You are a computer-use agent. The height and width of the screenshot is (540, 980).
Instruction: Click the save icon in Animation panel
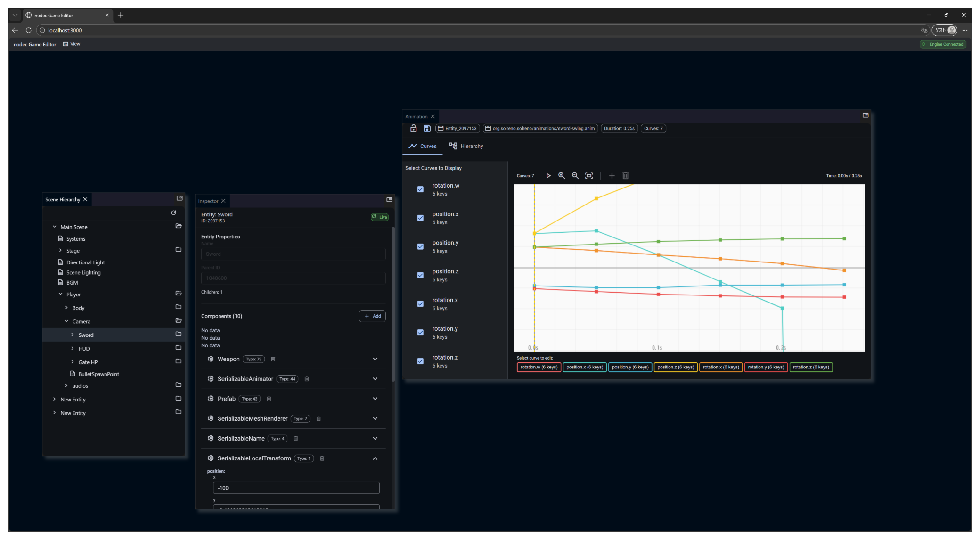tap(427, 129)
